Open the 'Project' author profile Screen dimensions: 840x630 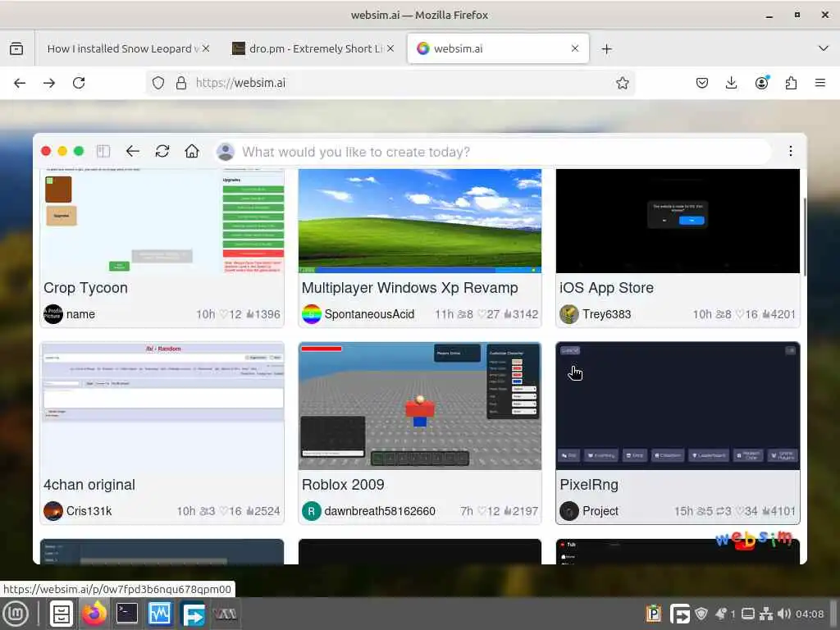tap(589, 511)
